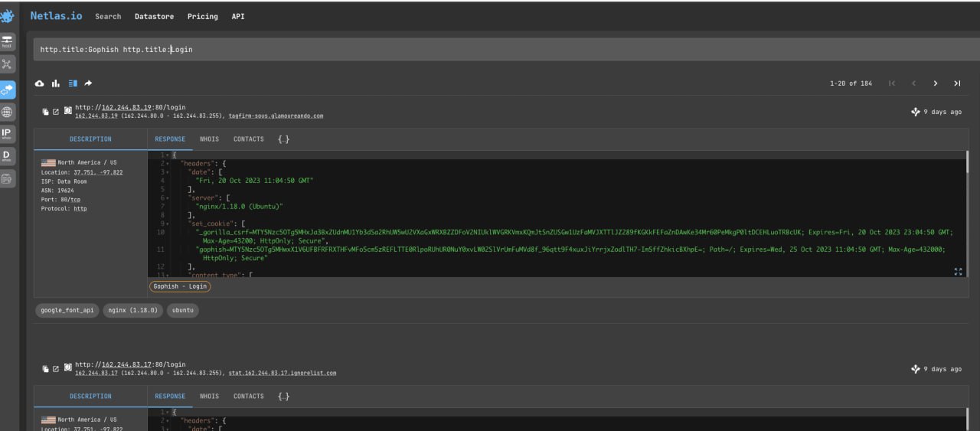Click the ubuntu tag
The image size is (980, 431).
coord(183,310)
